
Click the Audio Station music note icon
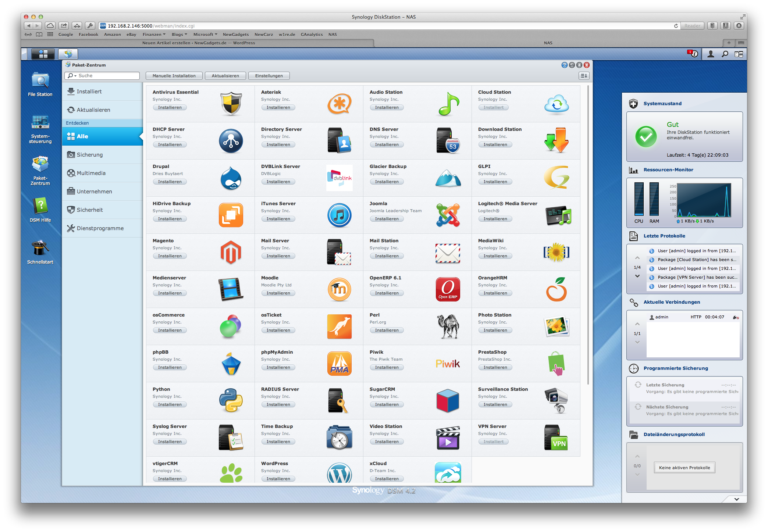pyautogui.click(x=448, y=104)
